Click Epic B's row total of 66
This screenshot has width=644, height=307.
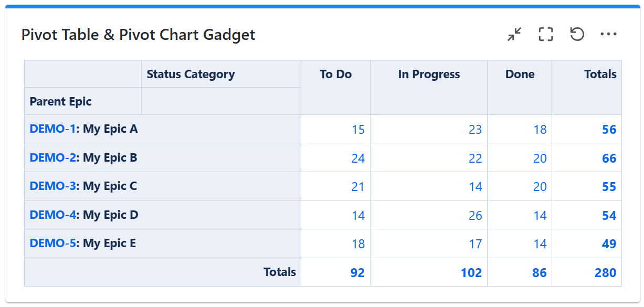609,158
